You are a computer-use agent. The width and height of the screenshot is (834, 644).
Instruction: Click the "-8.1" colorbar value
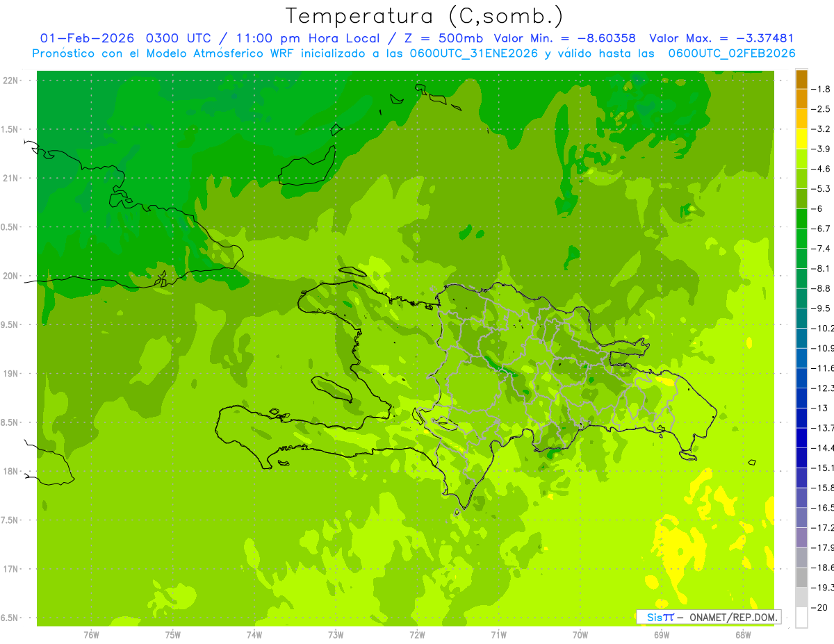(821, 268)
